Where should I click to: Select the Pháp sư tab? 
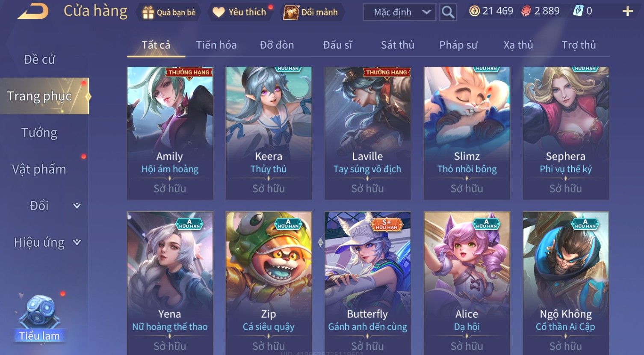458,45
